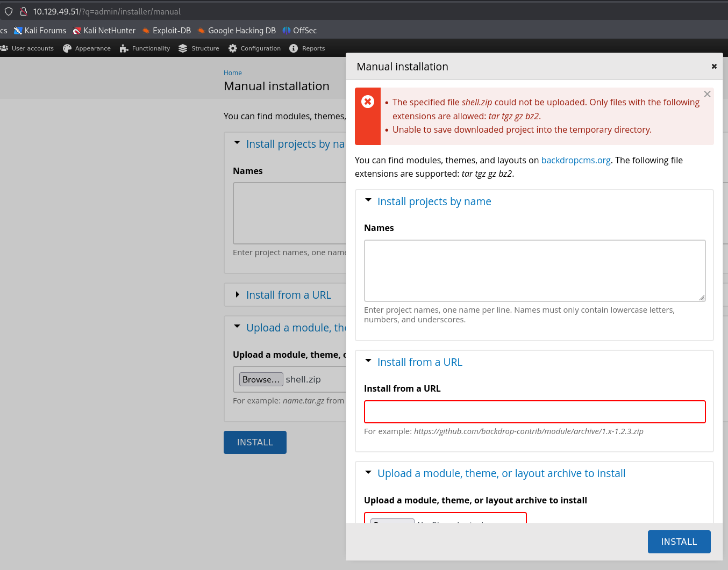Dismiss the red error message
This screenshot has width=728, height=570.
pyautogui.click(x=707, y=94)
